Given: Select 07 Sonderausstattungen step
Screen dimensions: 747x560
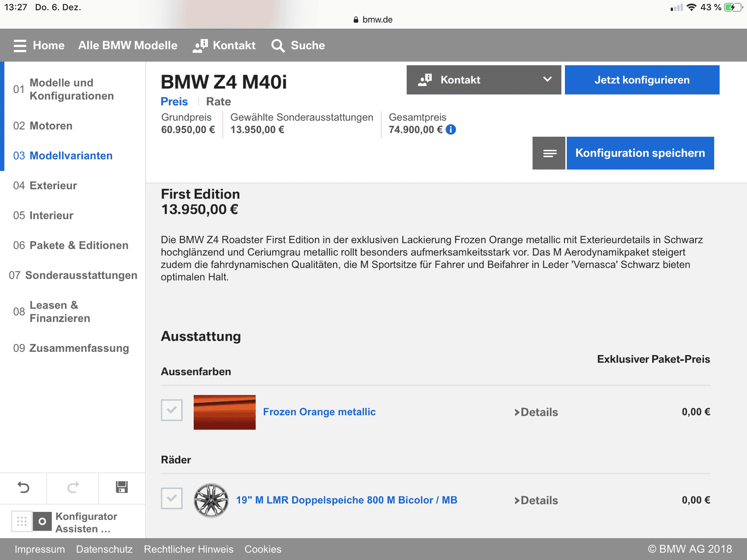Looking at the screenshot, I should [x=72, y=275].
